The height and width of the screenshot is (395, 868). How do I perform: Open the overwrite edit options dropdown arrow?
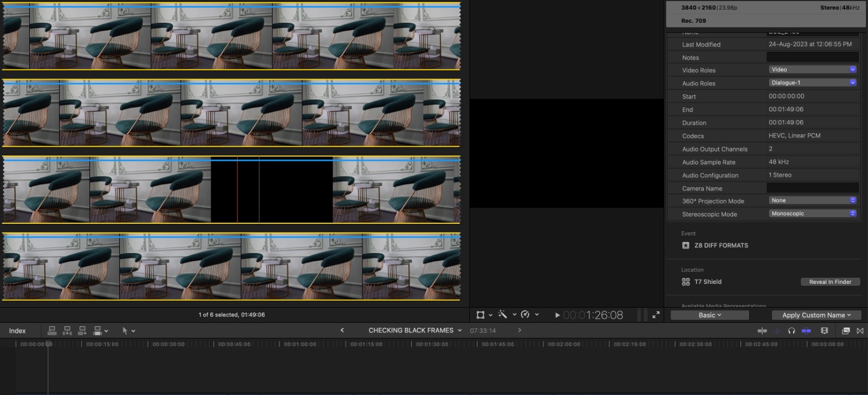[x=106, y=331]
